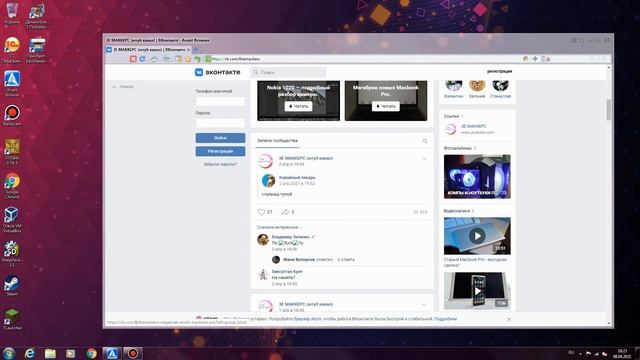Click the page vertical scrollbar thumb

coord(609,109)
